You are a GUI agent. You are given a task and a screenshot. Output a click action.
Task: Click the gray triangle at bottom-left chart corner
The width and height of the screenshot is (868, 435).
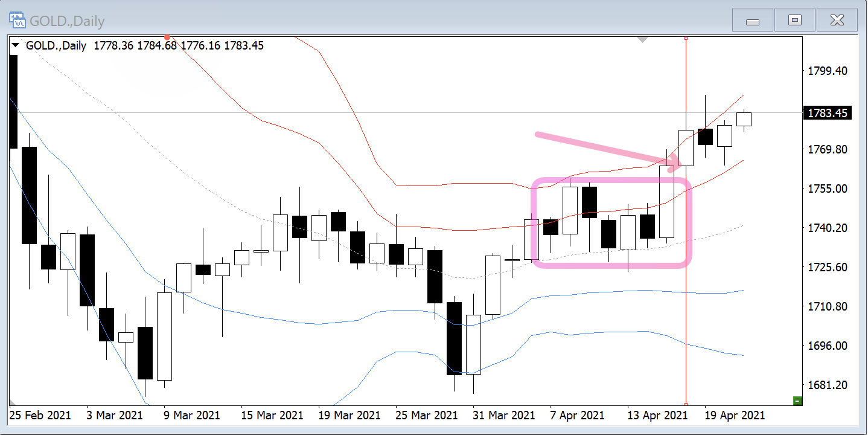[11, 402]
